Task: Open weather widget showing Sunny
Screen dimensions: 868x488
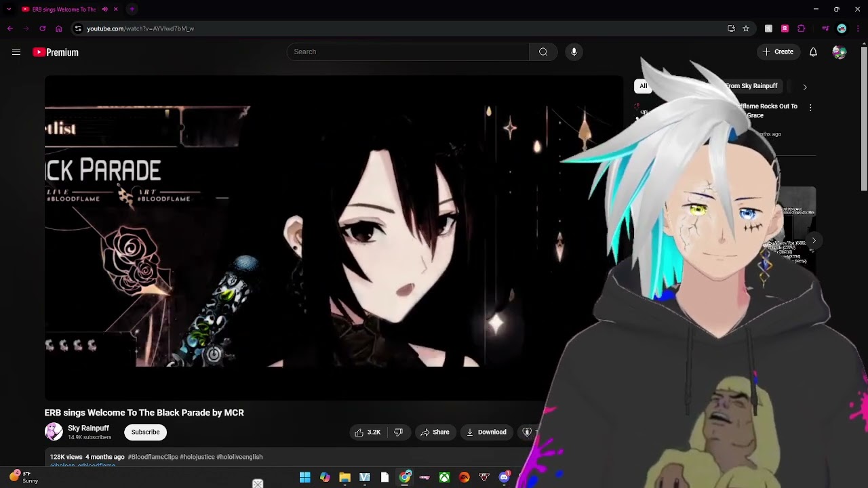Action: click(24, 477)
